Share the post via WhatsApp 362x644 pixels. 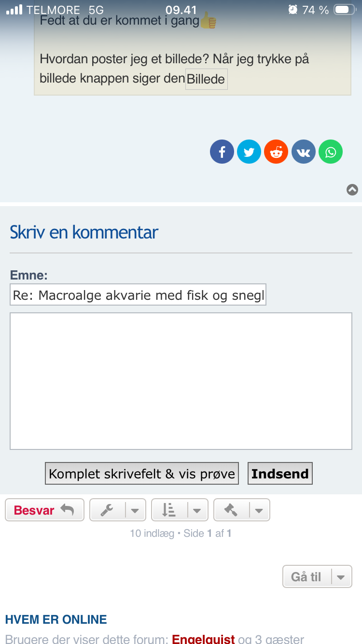pos(331,152)
